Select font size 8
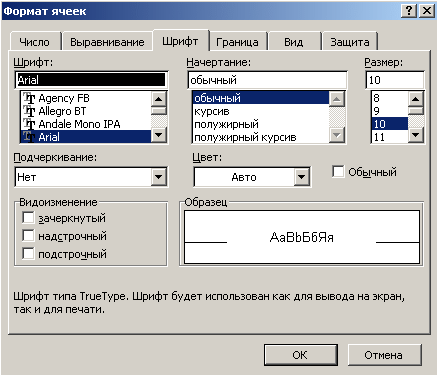437x375 pixels. pos(390,98)
